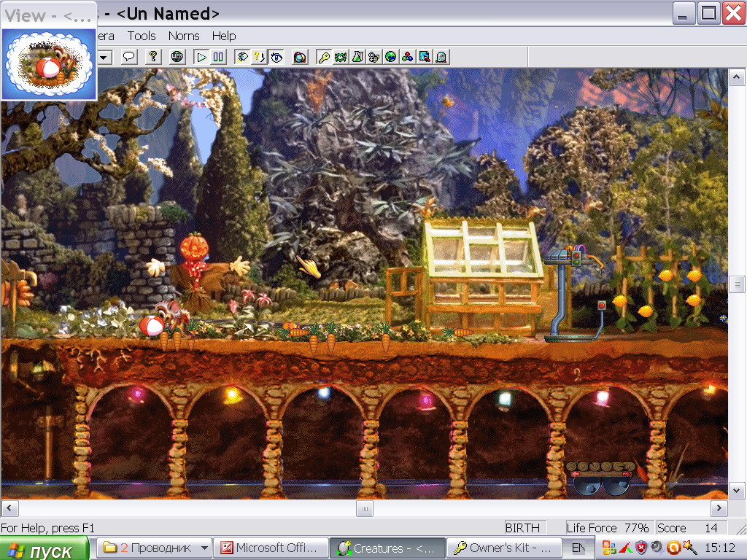Switch to the Проводник taskbar button

[155, 548]
